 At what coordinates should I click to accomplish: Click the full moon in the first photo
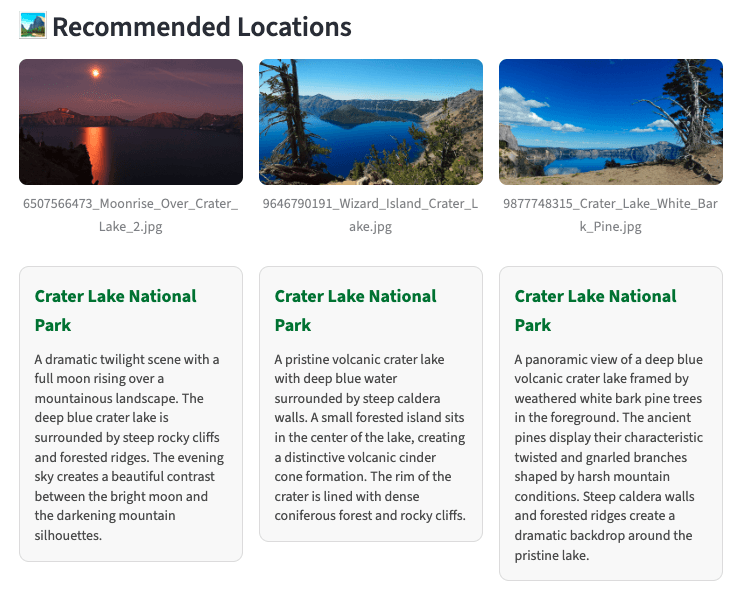pos(96,73)
